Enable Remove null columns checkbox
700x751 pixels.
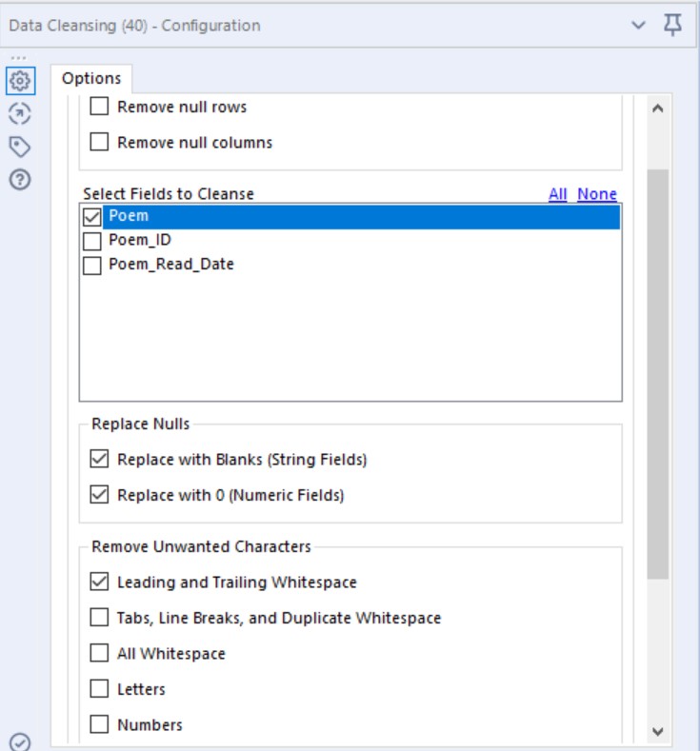click(99, 143)
